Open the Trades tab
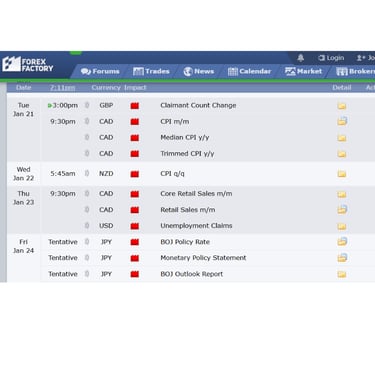Viewport: 375px width, 366px height. [x=151, y=71]
